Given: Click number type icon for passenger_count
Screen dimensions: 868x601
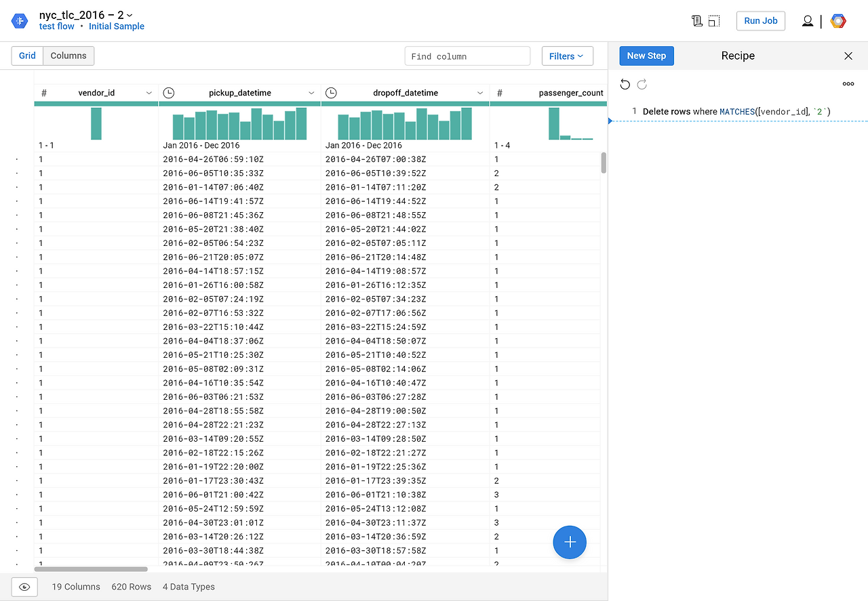Looking at the screenshot, I should (x=500, y=93).
